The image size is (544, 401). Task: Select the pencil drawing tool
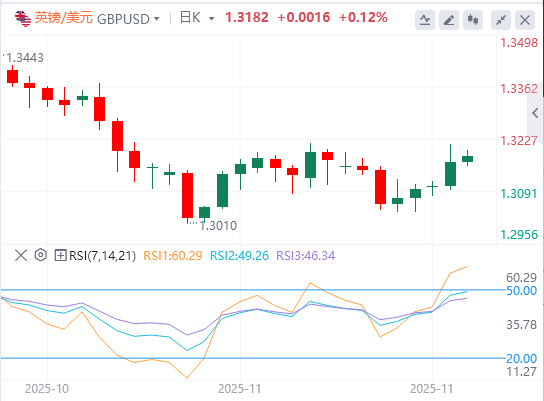(449, 20)
